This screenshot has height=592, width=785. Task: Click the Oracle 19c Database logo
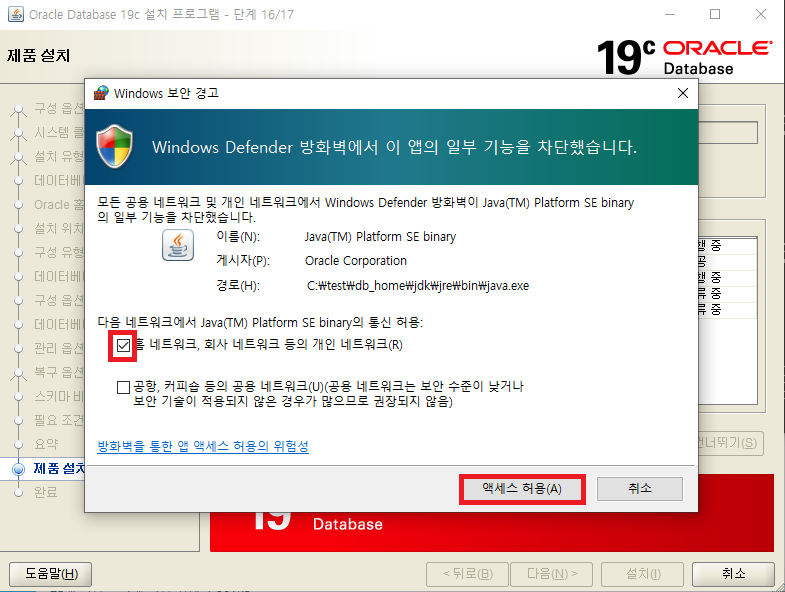(x=684, y=57)
